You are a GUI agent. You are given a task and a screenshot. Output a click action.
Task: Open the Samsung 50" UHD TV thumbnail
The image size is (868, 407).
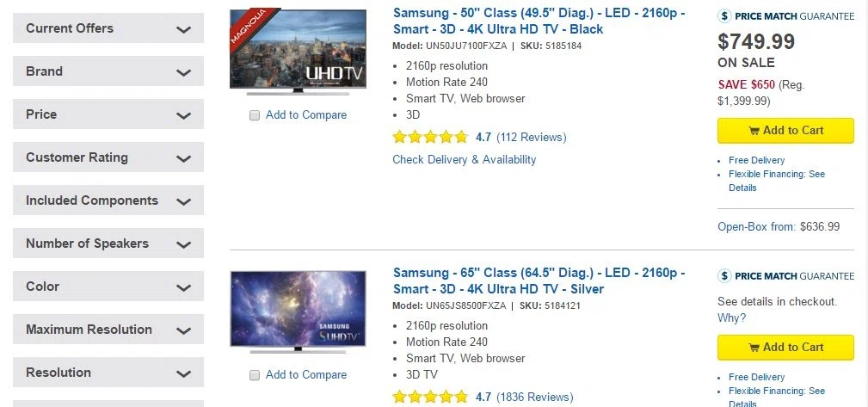pyautogui.click(x=298, y=52)
